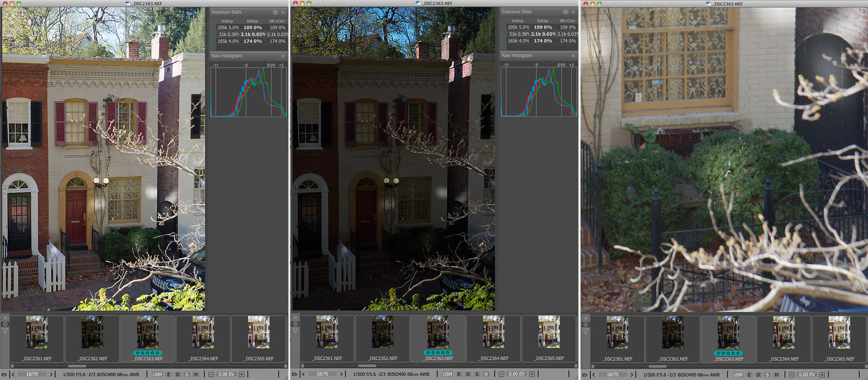Go to next image in middle window
The image size is (868, 380).
click(342, 374)
